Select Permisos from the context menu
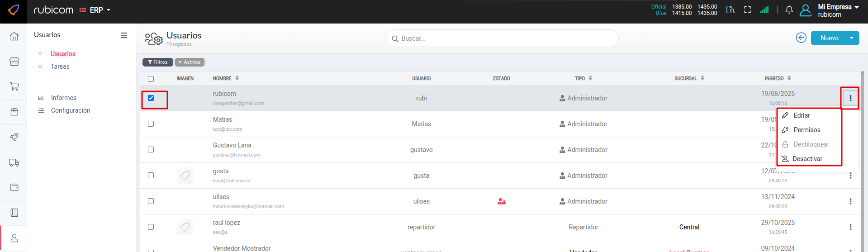Image resolution: width=868 pixels, height=252 pixels. point(806,130)
